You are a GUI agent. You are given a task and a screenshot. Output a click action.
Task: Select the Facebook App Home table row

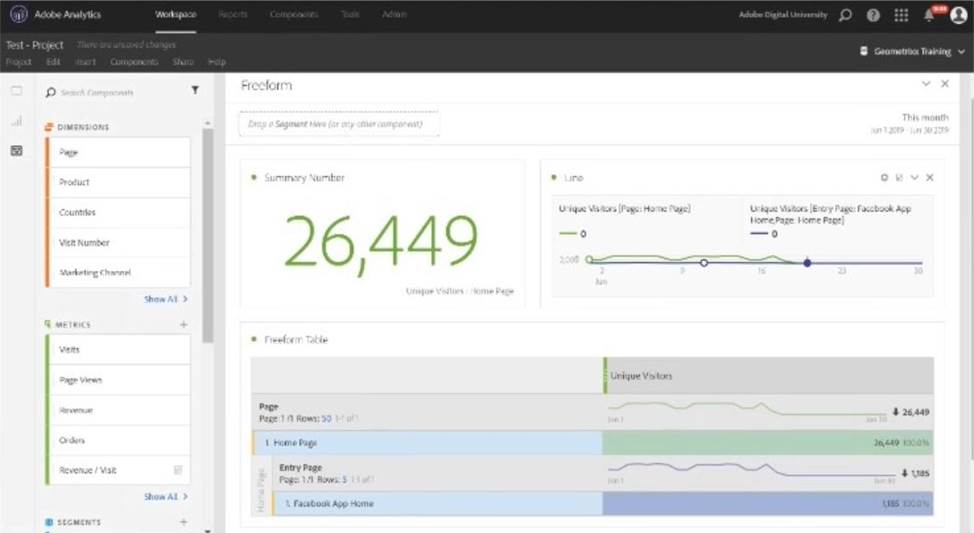point(603,504)
